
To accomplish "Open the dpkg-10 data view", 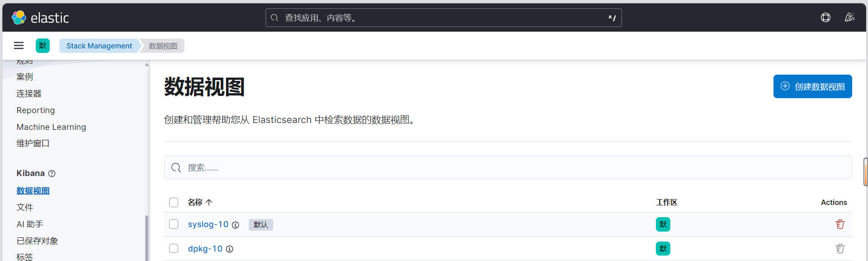I will (205, 249).
